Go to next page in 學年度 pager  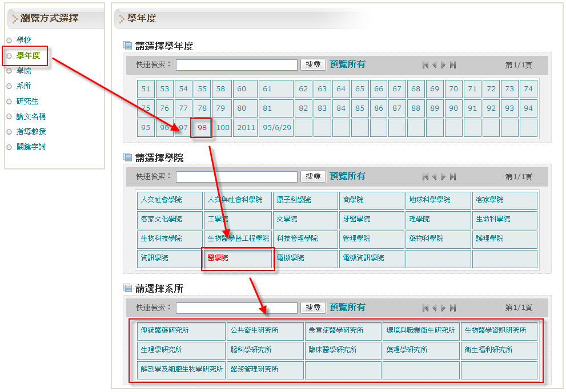coord(444,65)
